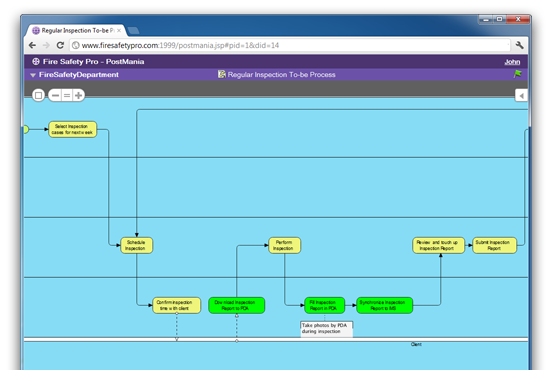Image resolution: width=550 pixels, height=370 pixels.
Task: Select the Regular Inspection To-be browser tab
Action: tap(76, 31)
